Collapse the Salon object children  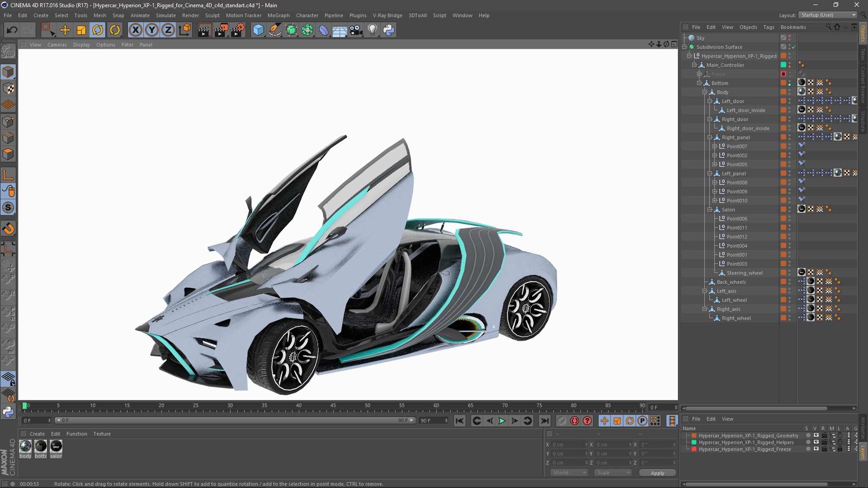710,210
